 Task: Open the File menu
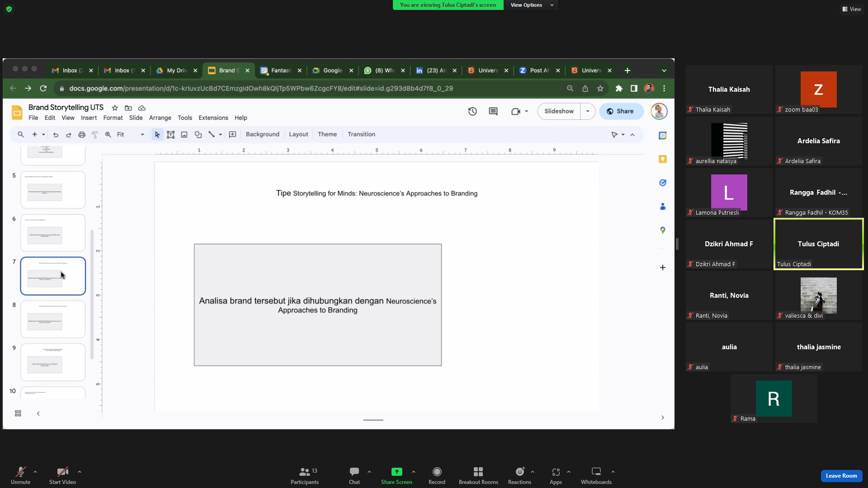pos(33,118)
